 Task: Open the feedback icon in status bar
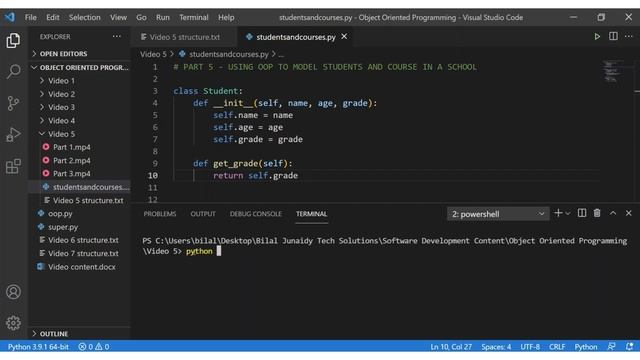tap(611, 347)
